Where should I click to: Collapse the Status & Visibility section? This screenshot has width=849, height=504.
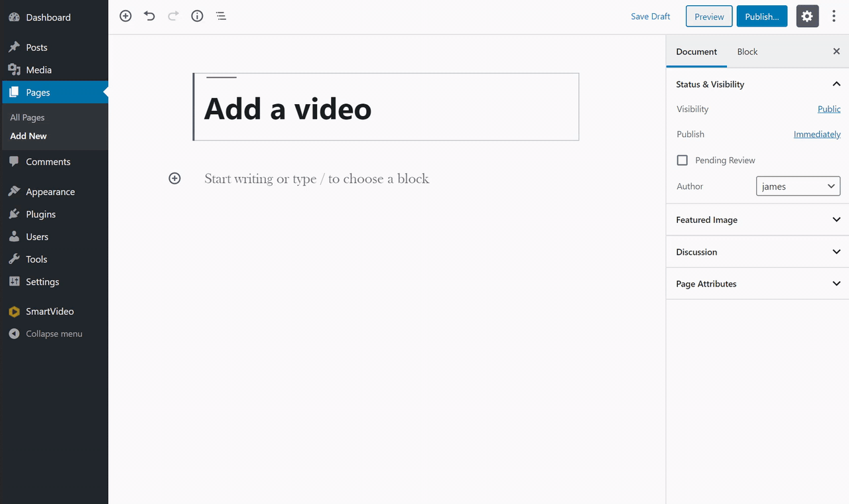click(757, 84)
